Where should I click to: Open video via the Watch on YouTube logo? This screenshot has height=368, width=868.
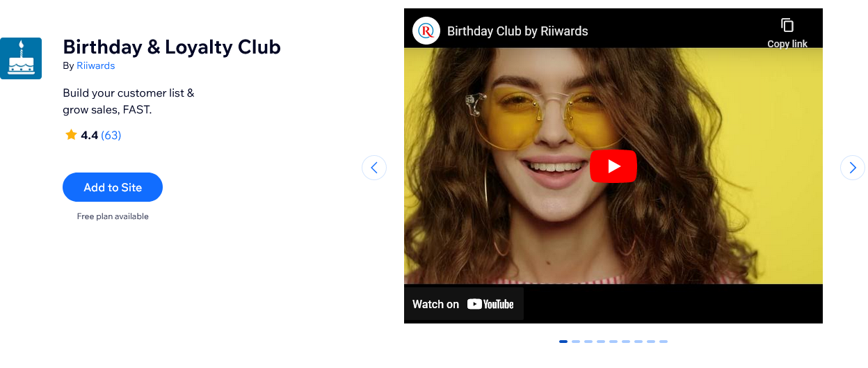490,304
